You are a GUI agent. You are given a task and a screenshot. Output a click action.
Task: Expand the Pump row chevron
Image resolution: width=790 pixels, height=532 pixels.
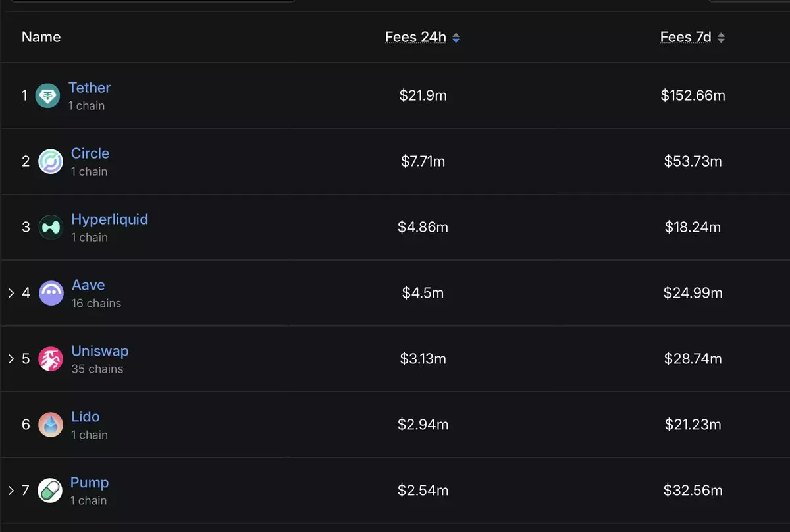11,491
